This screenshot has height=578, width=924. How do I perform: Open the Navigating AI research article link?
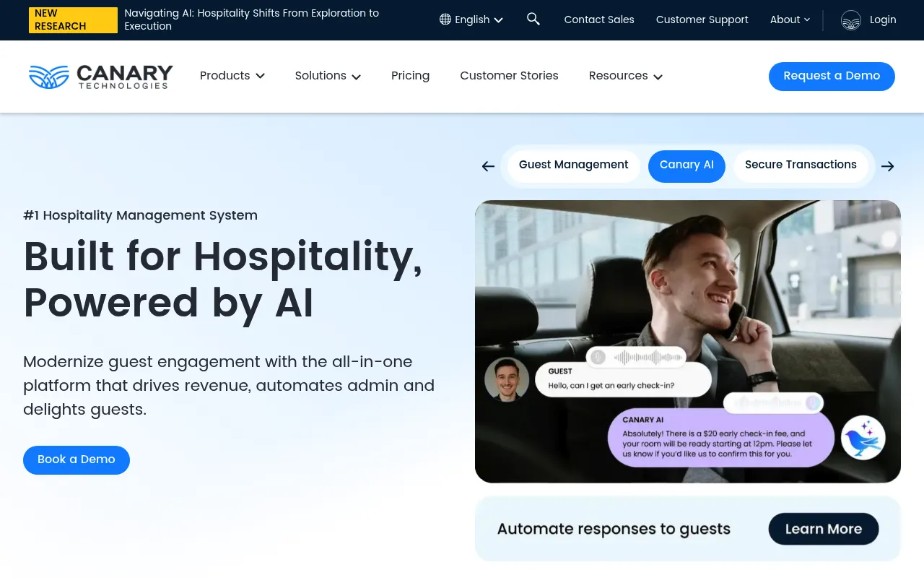pyautogui.click(x=251, y=20)
